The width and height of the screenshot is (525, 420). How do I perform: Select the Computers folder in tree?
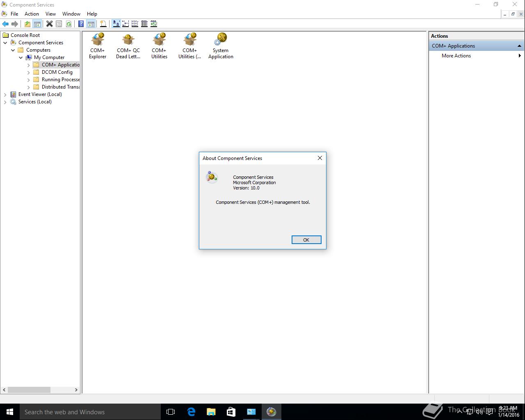click(x=38, y=50)
